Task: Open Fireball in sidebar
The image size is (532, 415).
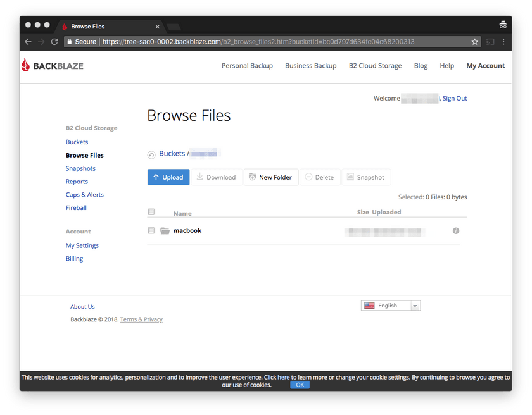Action: 77,207
